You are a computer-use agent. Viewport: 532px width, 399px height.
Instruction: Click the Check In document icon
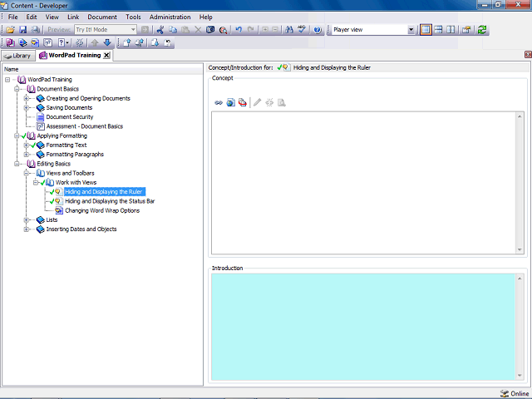[x=126, y=42]
